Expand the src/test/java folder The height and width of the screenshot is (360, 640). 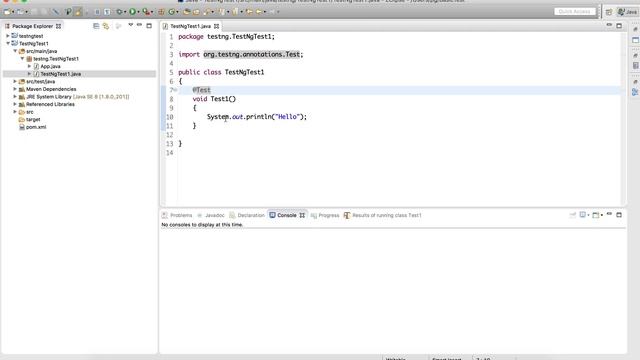click(15, 81)
